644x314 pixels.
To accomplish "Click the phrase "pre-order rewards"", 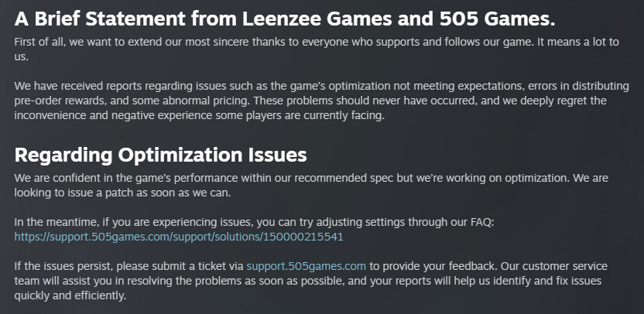I will [x=53, y=101].
